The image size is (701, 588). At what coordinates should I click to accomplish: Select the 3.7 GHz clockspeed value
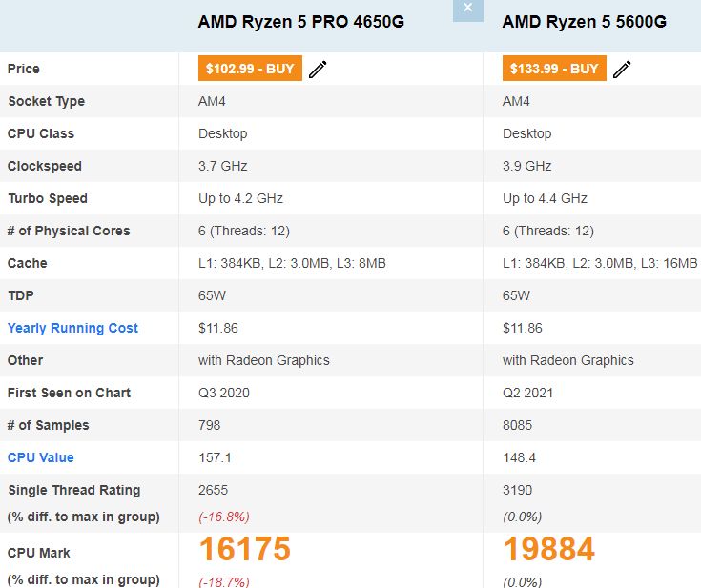point(222,166)
